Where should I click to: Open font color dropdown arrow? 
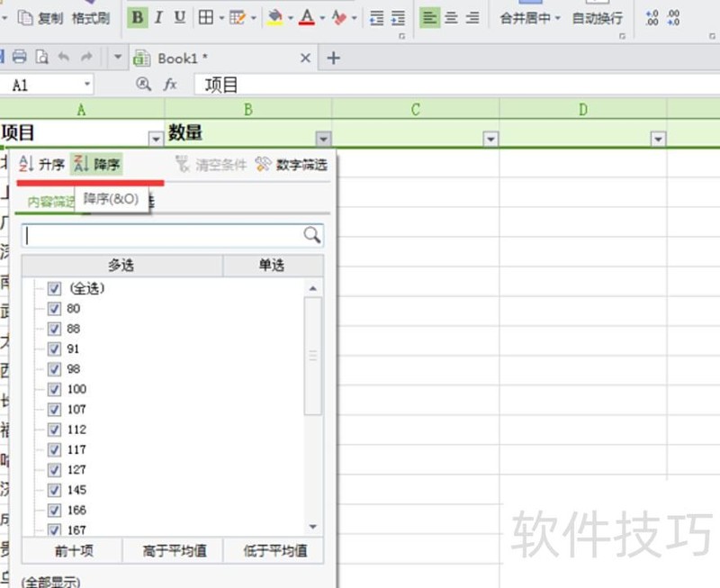click(322, 18)
